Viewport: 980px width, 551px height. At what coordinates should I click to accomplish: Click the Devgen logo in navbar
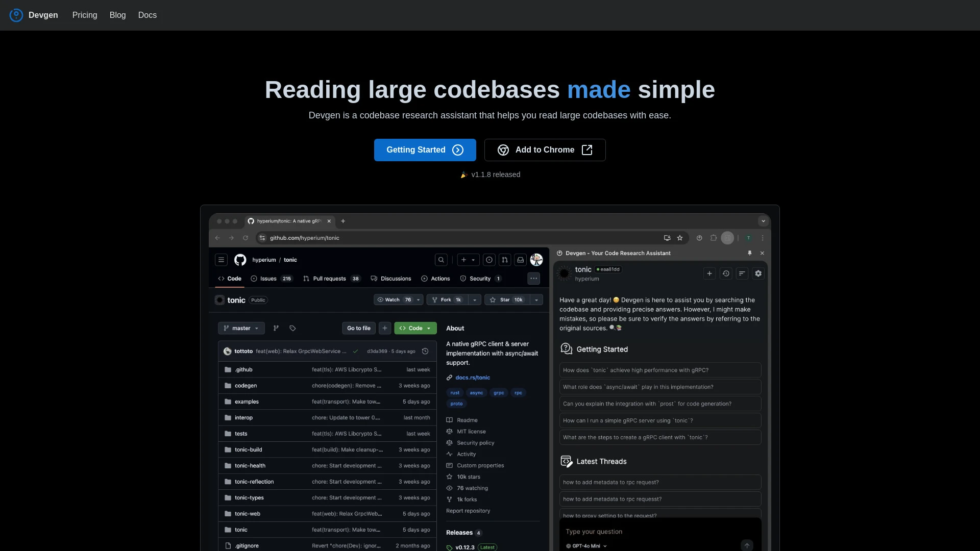(x=16, y=15)
